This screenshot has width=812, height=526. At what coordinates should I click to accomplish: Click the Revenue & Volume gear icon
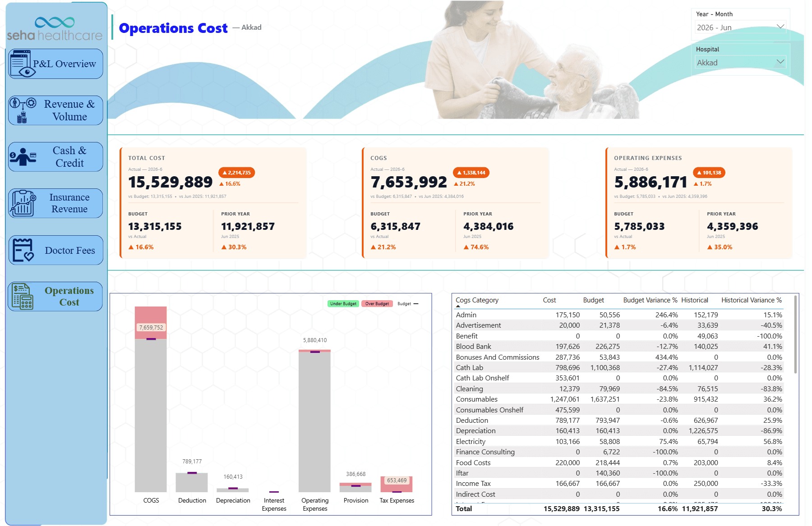tap(31, 103)
